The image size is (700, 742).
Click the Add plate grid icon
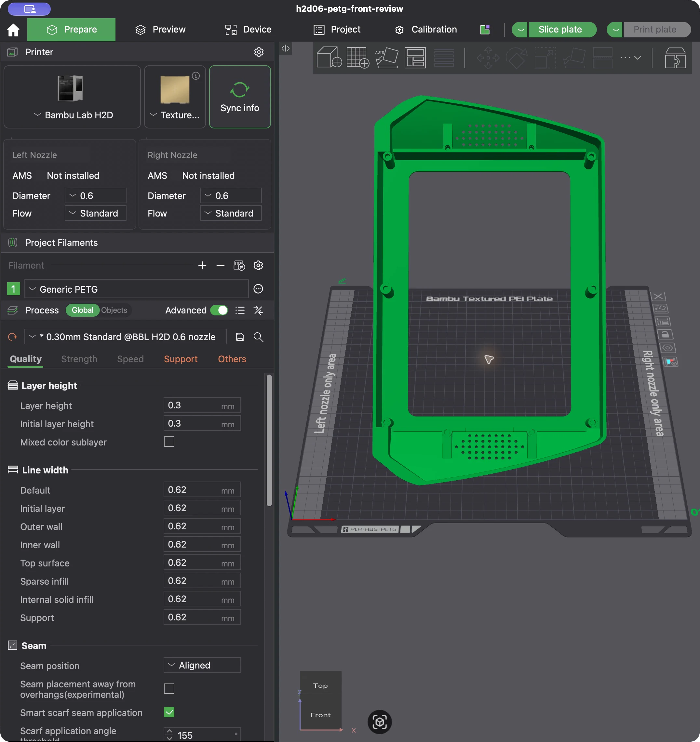click(357, 58)
